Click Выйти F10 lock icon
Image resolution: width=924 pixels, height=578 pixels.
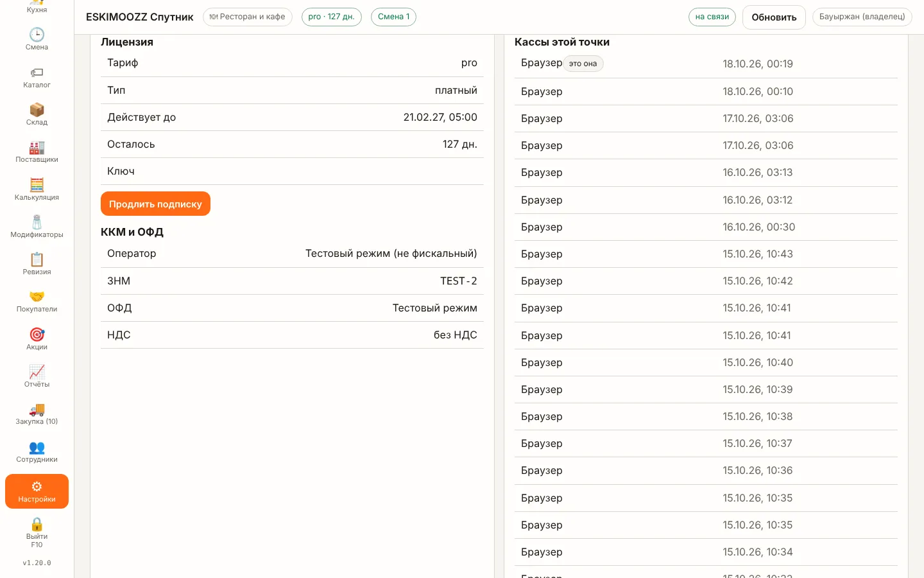pyautogui.click(x=37, y=533)
